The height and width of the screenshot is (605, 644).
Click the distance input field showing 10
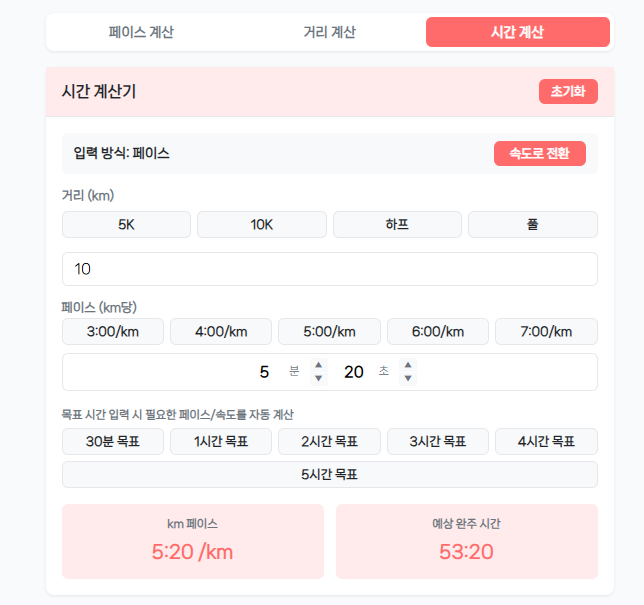tap(329, 269)
